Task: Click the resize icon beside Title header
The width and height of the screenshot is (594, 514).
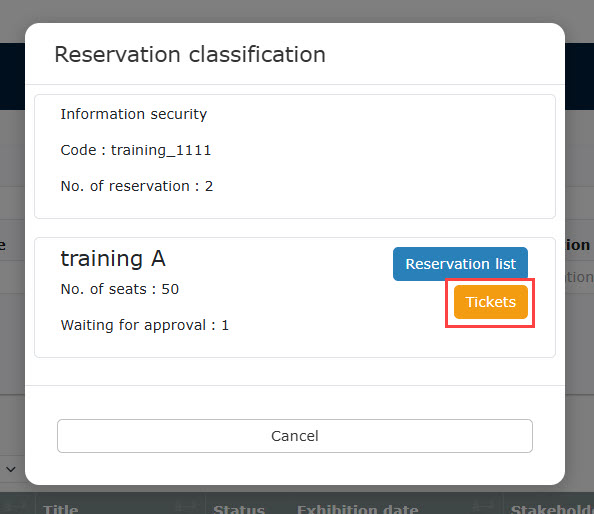Action: pos(186,506)
